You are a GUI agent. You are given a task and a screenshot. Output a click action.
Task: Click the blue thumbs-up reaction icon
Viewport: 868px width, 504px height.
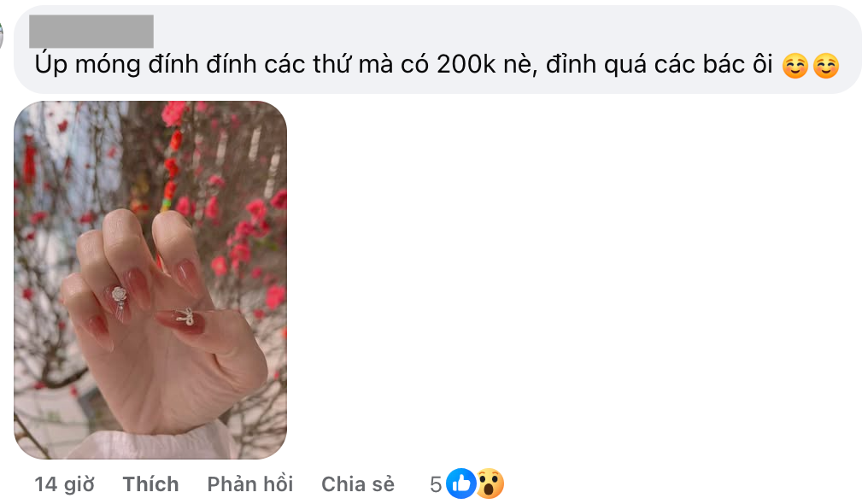(x=461, y=483)
